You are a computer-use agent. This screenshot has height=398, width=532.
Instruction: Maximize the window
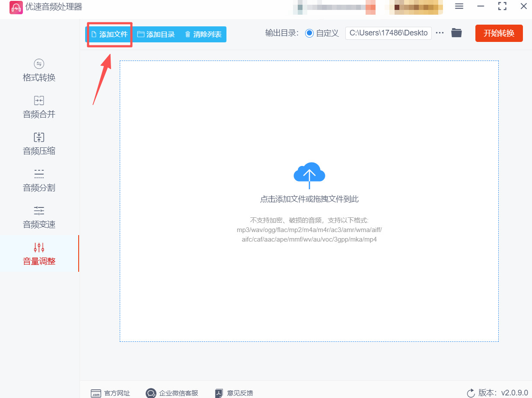click(x=502, y=6)
